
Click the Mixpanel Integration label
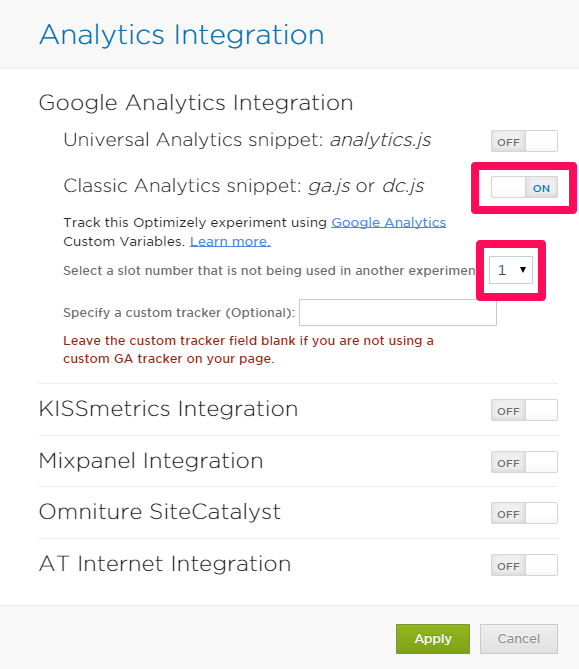pyautogui.click(x=151, y=461)
